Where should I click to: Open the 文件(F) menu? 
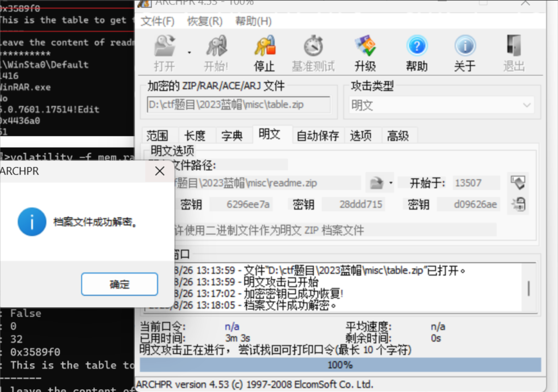click(157, 21)
